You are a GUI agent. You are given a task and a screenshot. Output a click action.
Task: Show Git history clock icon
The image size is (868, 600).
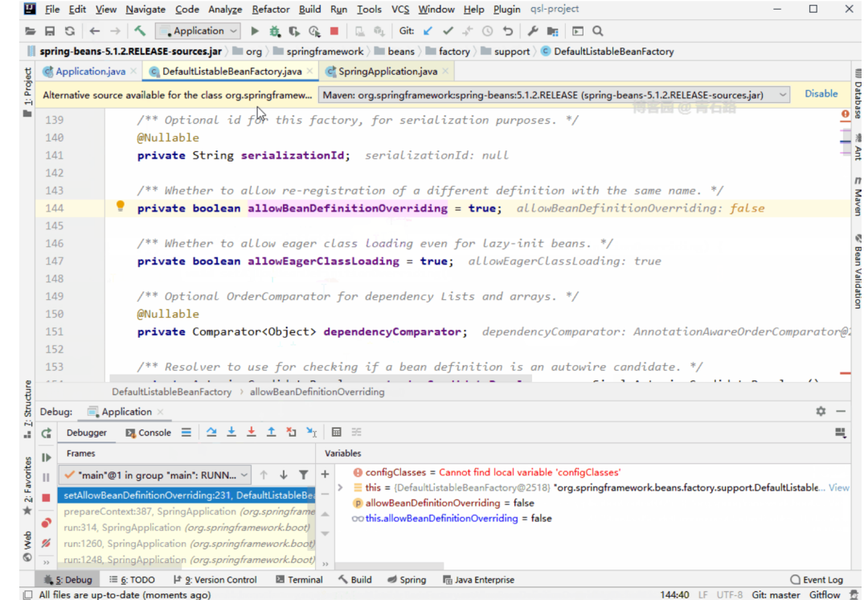pyautogui.click(x=487, y=31)
